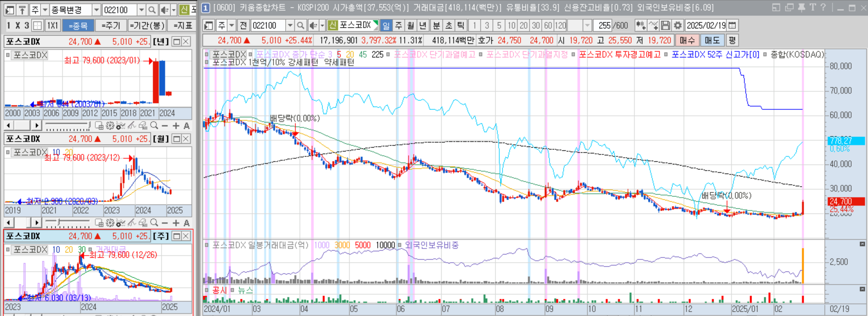Open stock search magnifier in left panel toolbar
Screen dimensions: 868x316
(x=152, y=10)
